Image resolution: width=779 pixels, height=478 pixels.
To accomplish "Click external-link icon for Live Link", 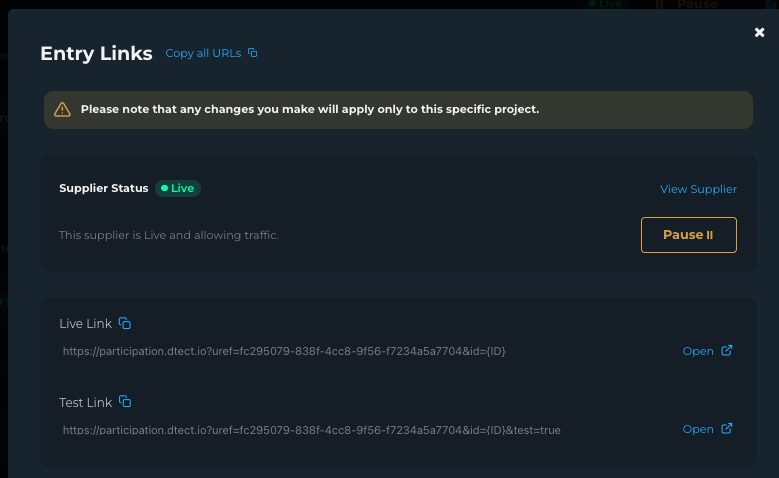I will point(727,350).
